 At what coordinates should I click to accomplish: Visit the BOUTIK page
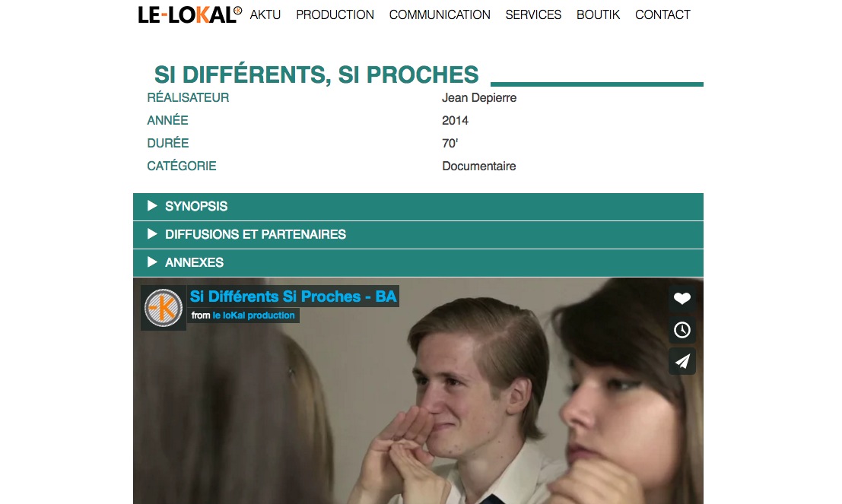pos(598,15)
